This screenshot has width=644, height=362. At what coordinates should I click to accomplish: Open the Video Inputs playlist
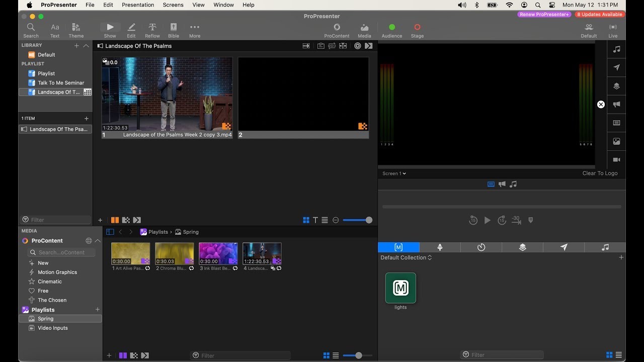53,328
